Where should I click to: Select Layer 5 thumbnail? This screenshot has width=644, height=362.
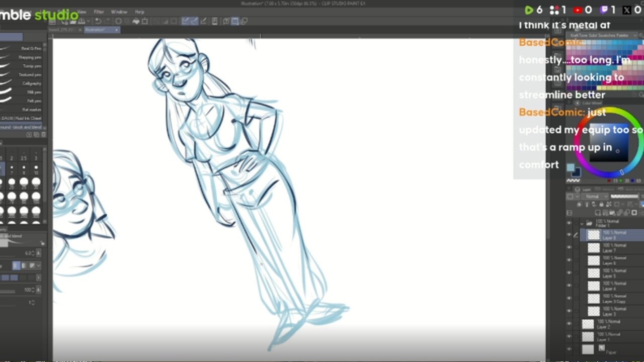(594, 273)
